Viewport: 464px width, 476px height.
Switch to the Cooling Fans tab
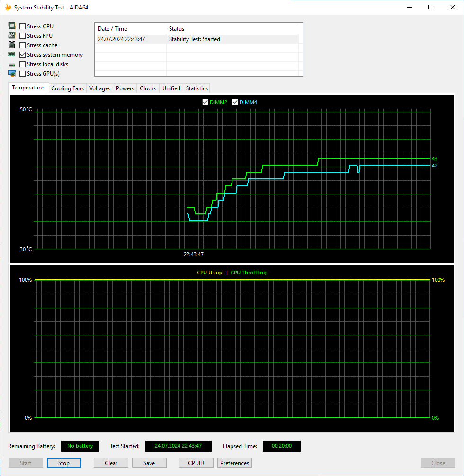[x=67, y=88]
